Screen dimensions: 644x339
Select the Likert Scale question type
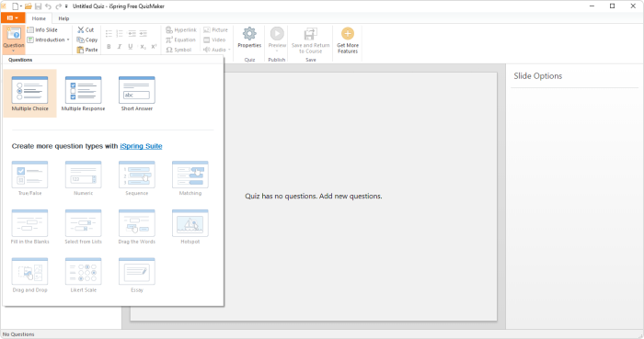point(83,275)
